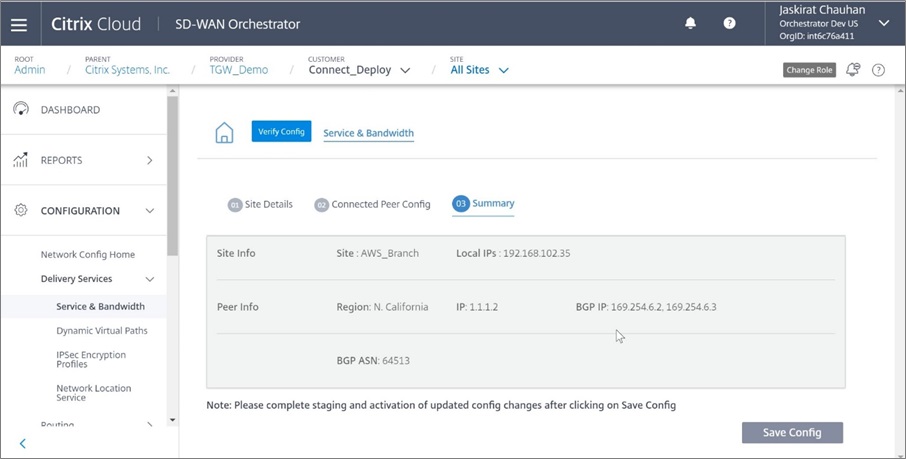Click the peer IP 1.1.1.2 text
The image size is (906, 459).
[x=477, y=307]
